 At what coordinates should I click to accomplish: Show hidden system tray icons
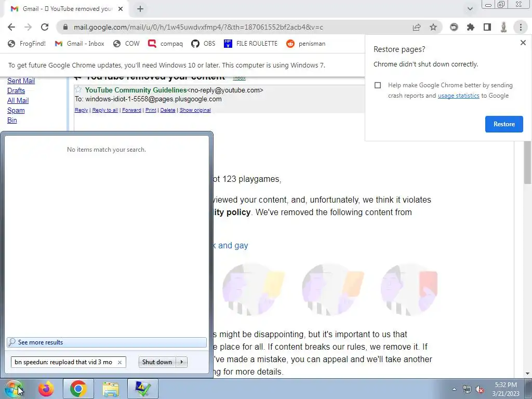(454, 389)
